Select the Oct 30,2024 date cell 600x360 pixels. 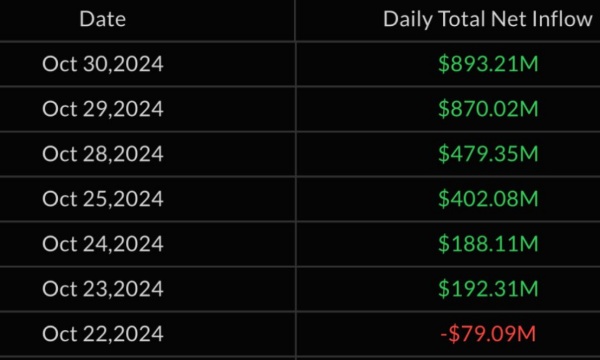pyautogui.click(x=103, y=64)
